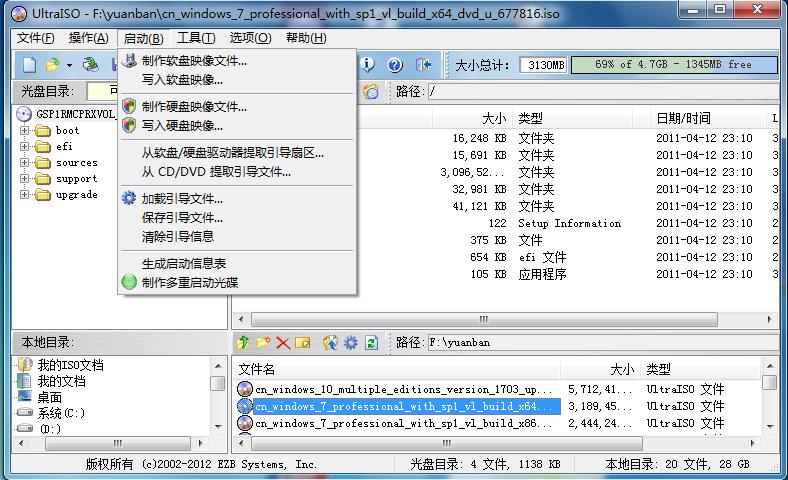Click the Rename icon in local toolbar

(x=303, y=343)
